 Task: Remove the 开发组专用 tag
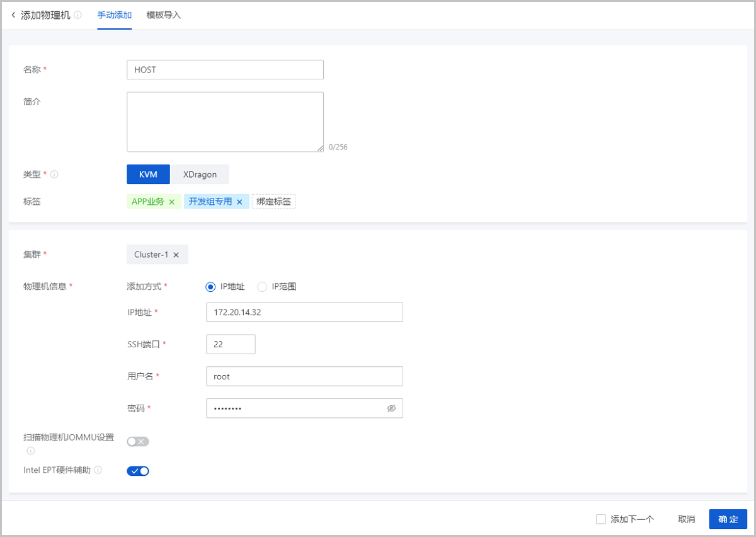(239, 202)
